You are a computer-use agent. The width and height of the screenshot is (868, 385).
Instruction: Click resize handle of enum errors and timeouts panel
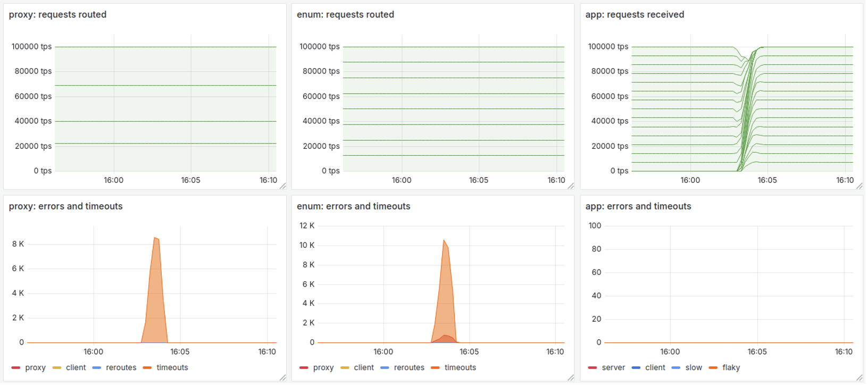tap(571, 378)
